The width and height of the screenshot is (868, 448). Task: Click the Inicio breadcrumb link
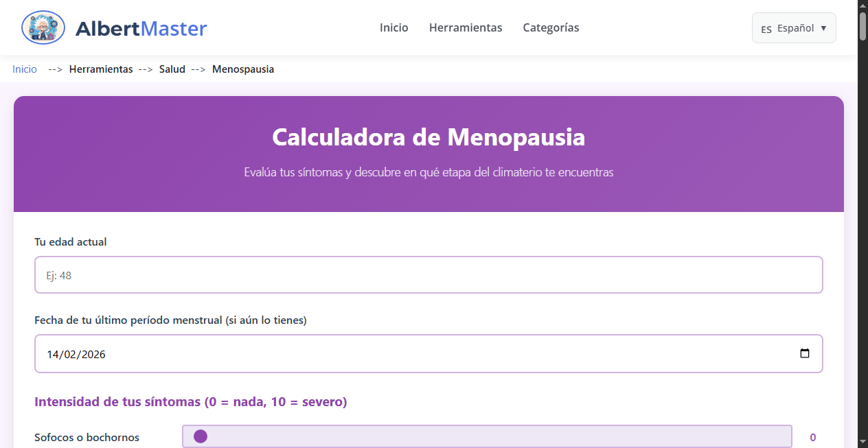tap(24, 69)
